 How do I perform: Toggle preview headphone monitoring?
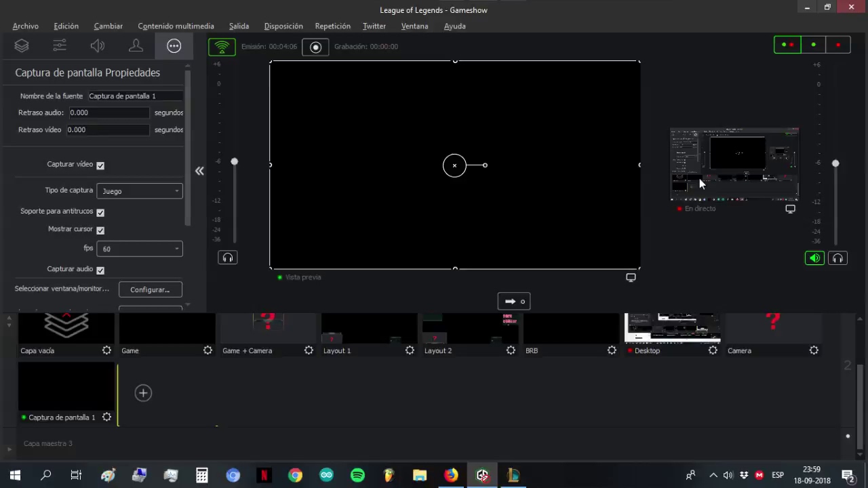(x=228, y=258)
